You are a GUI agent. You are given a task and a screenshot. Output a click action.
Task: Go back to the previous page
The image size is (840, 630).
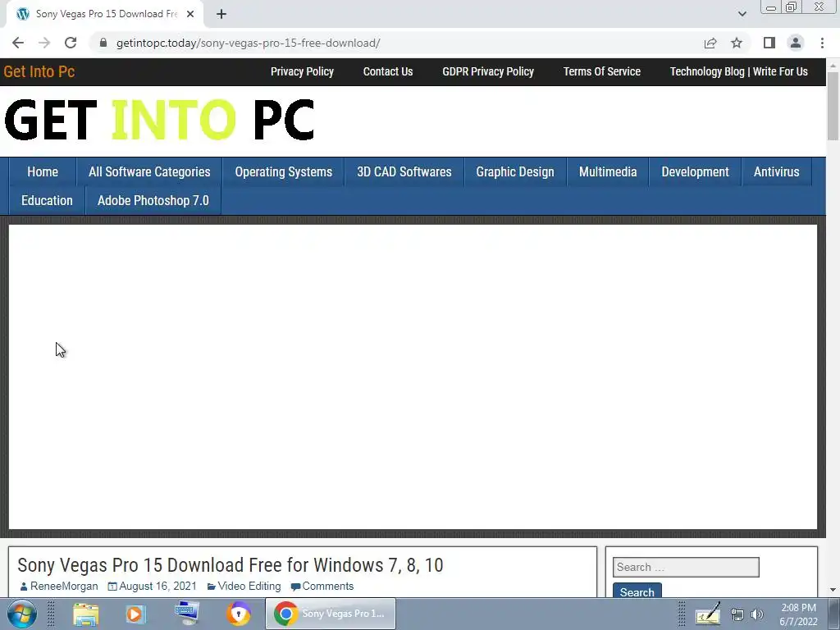[x=18, y=43]
